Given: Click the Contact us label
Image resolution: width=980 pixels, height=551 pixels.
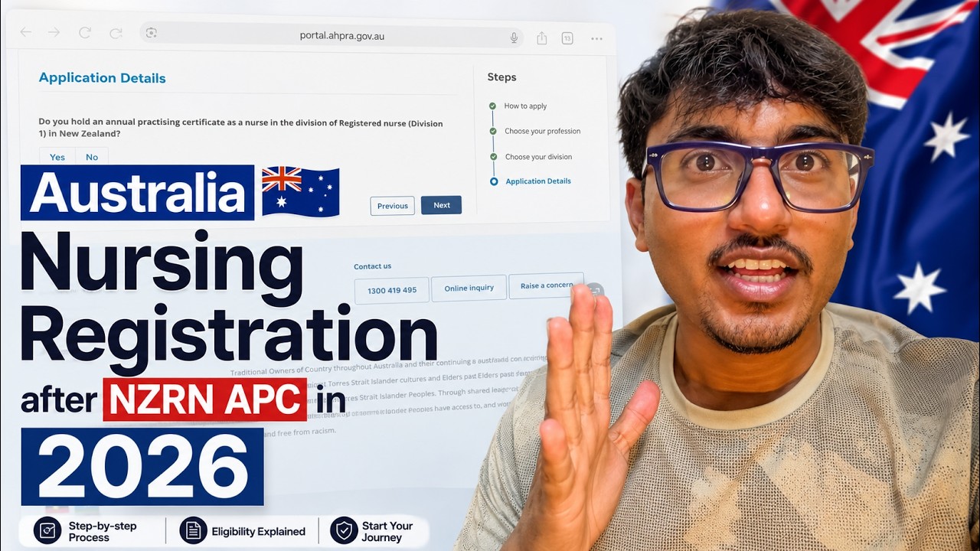Looking at the screenshot, I should click(x=372, y=266).
